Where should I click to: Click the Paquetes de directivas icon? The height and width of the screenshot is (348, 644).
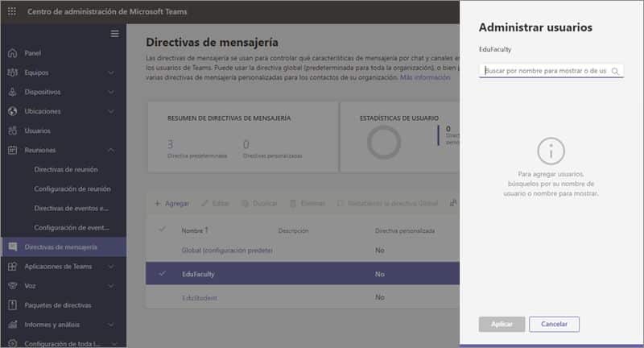click(12, 304)
